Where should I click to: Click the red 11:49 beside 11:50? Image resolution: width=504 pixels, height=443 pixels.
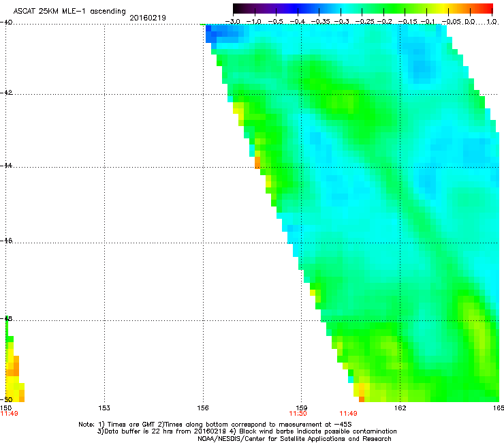[x=348, y=414]
